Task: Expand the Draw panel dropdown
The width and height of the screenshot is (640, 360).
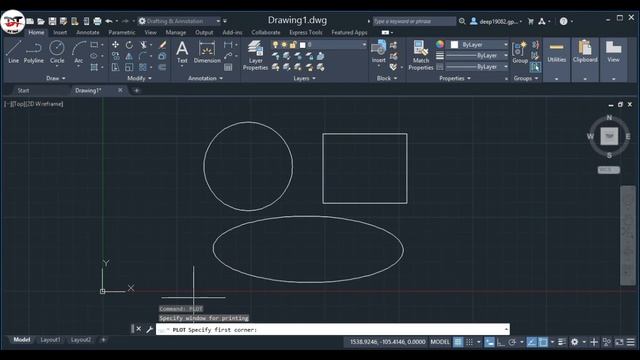Action: click(x=56, y=78)
